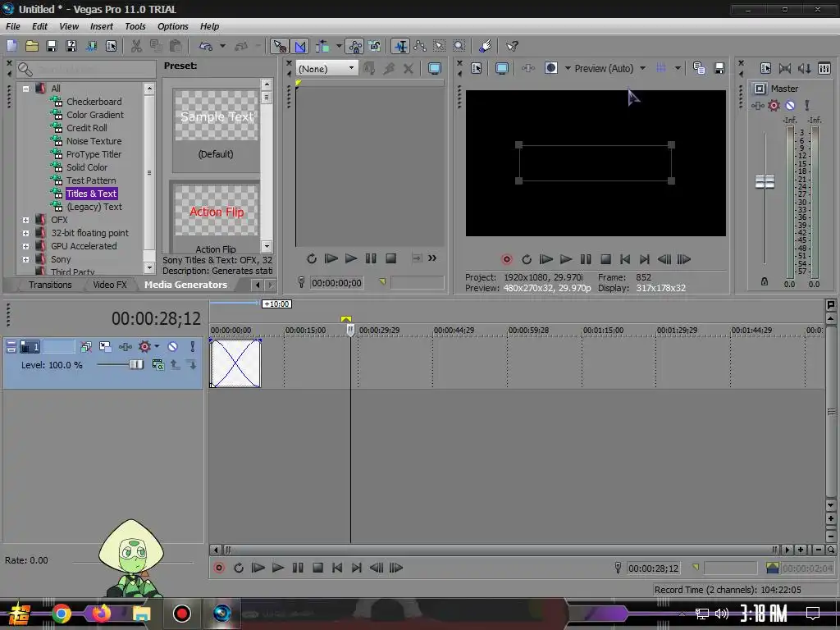Expand the GPU Accelerated node
Screen dimensions: 840x630
coord(25,246)
